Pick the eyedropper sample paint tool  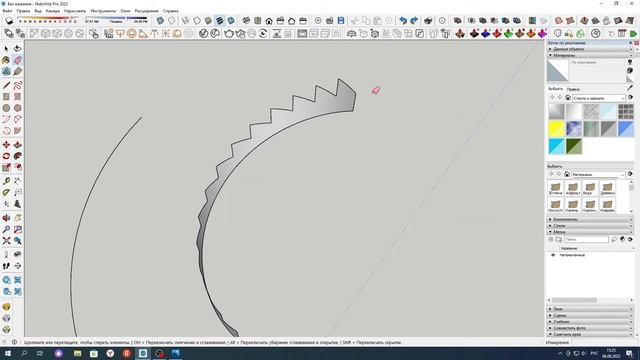point(630,88)
